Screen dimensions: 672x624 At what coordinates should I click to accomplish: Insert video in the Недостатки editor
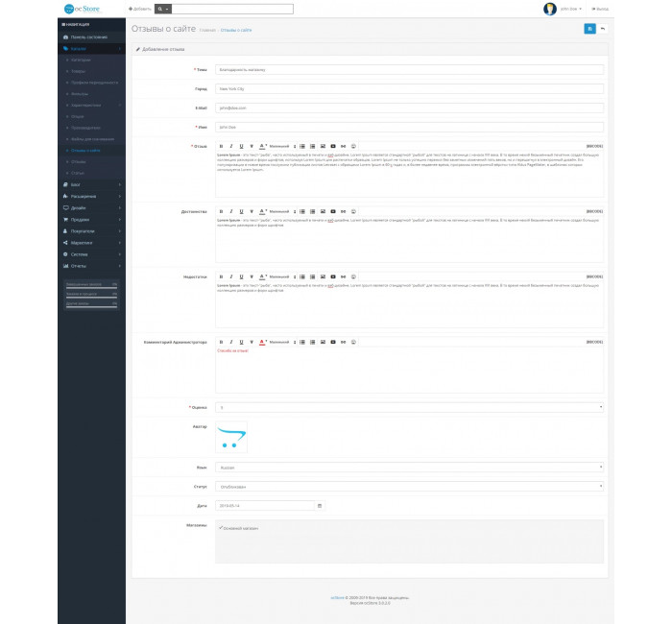(333, 276)
